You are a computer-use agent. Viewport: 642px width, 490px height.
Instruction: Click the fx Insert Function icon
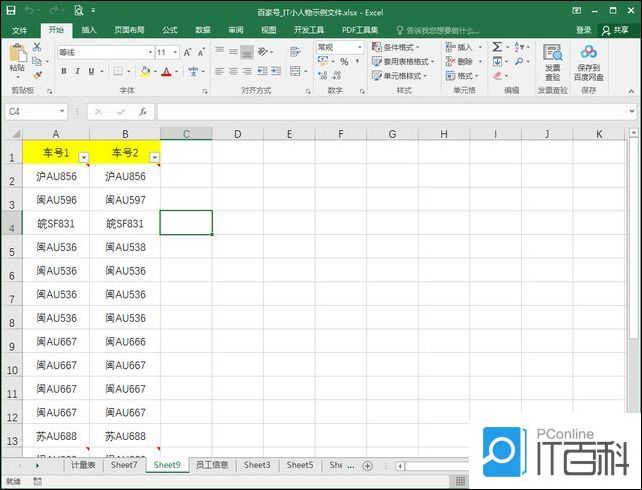pyautogui.click(x=143, y=111)
